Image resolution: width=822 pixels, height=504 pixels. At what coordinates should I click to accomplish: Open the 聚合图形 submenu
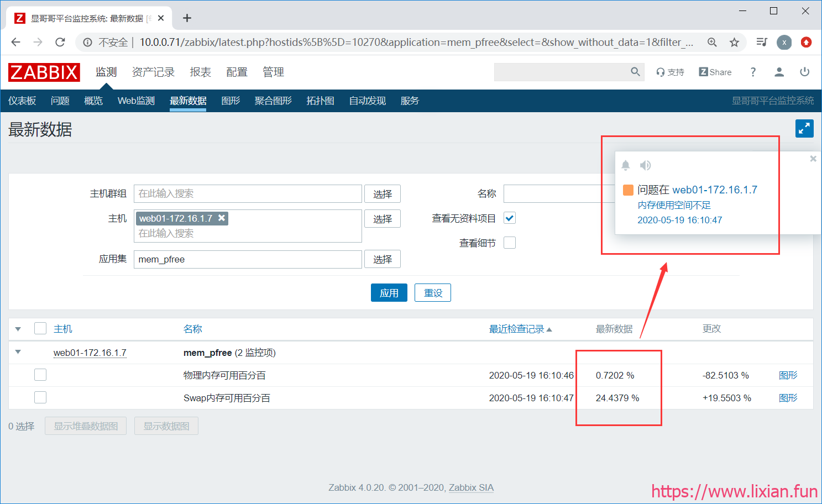pos(273,101)
